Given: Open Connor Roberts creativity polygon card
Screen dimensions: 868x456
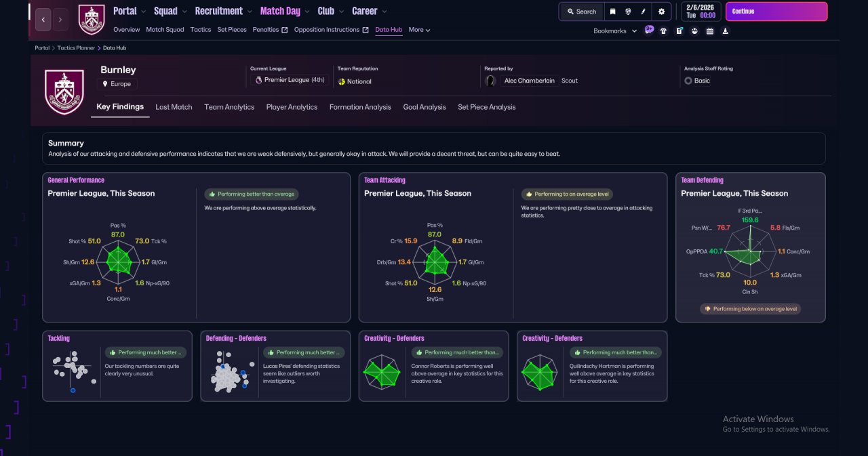Looking at the screenshot, I should 434,366.
